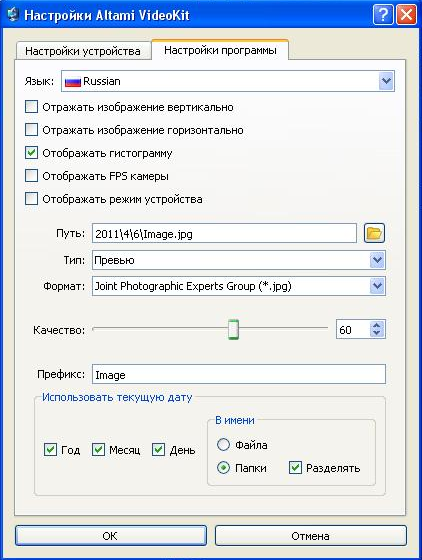The width and height of the screenshot is (422, 560).
Task: Select the Папки radio button
Action: (x=223, y=468)
